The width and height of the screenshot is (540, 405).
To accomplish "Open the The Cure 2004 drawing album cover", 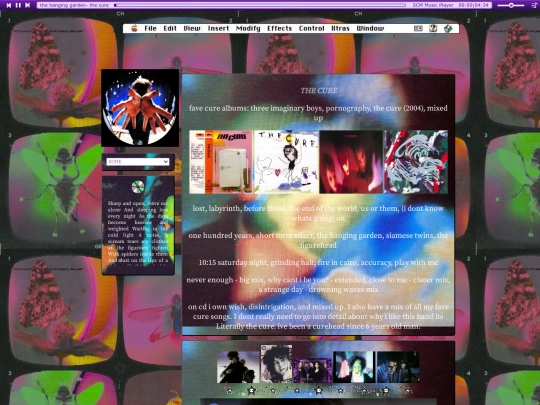I will (x=286, y=162).
